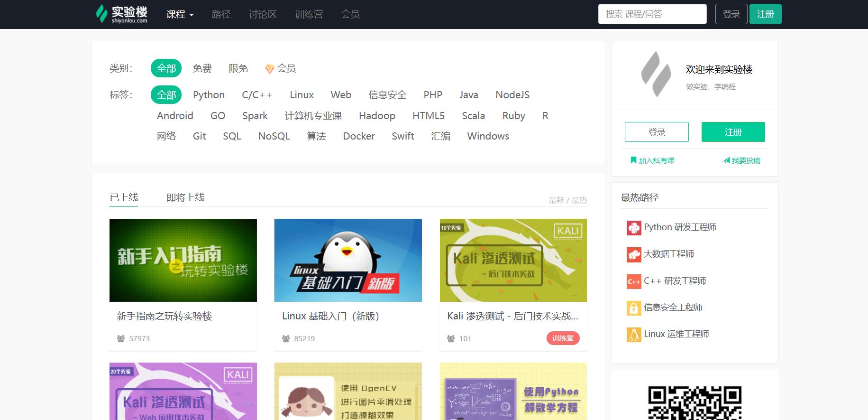Select the 全部 tag filter
The image size is (868, 420).
(166, 95)
